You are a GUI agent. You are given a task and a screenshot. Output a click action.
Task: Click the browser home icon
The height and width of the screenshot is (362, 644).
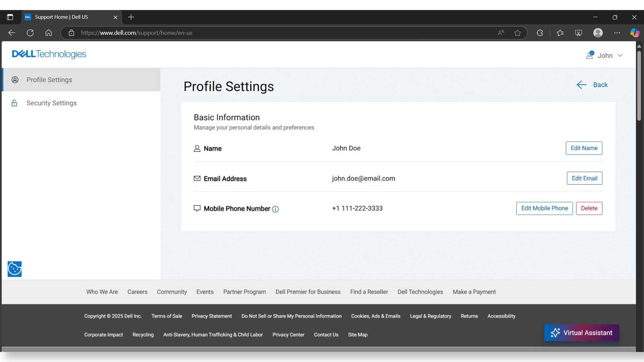(x=48, y=33)
